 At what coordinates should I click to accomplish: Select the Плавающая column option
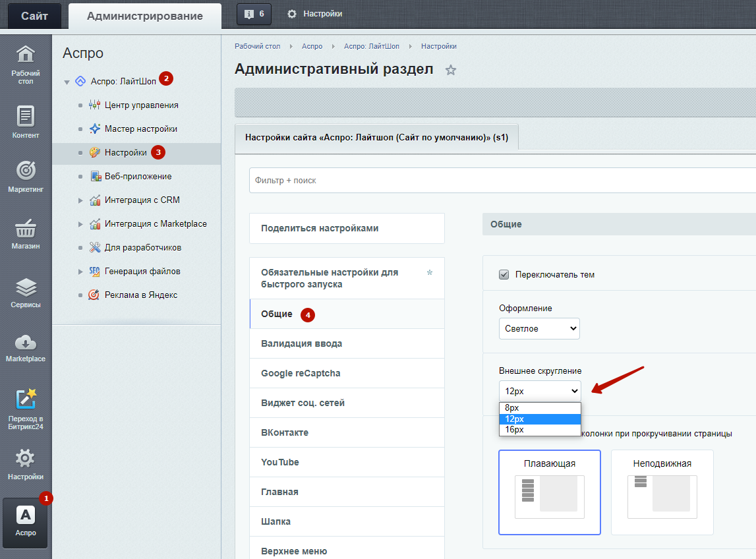(550, 492)
